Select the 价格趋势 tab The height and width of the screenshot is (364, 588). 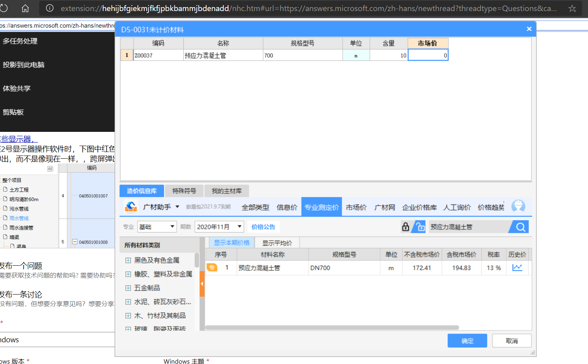pyautogui.click(x=491, y=207)
